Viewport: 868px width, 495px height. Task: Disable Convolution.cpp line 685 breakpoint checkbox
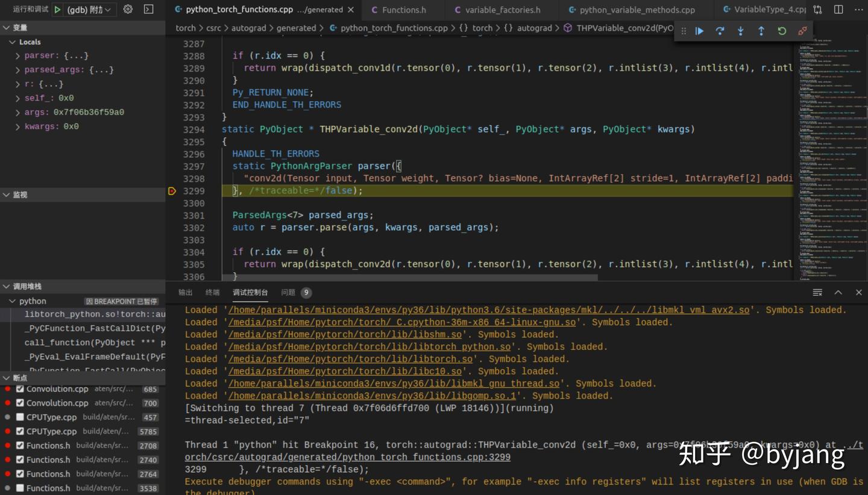tap(20, 389)
